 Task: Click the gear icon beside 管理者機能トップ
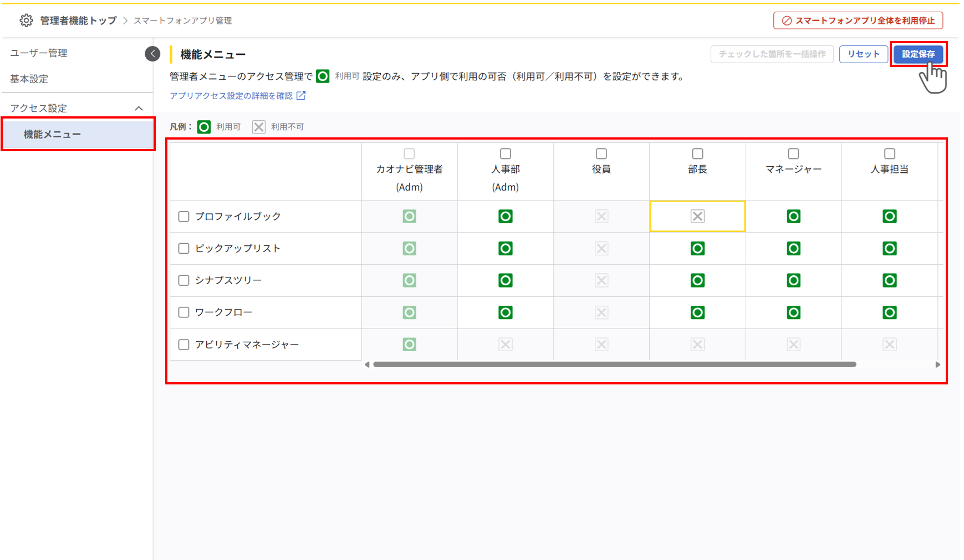25,20
